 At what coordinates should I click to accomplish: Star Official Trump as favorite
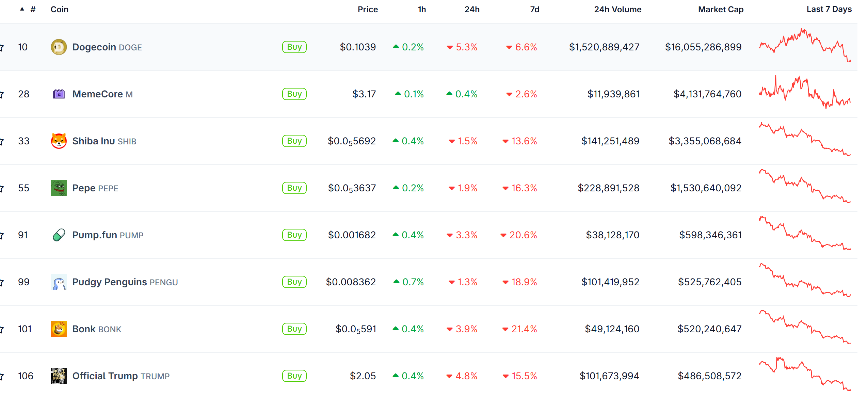coord(1,376)
